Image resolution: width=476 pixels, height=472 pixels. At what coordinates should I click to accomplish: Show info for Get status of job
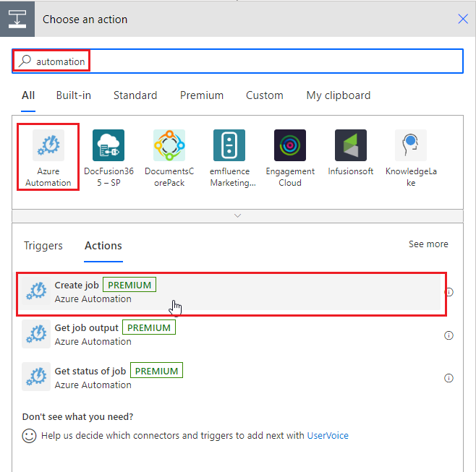(x=449, y=378)
